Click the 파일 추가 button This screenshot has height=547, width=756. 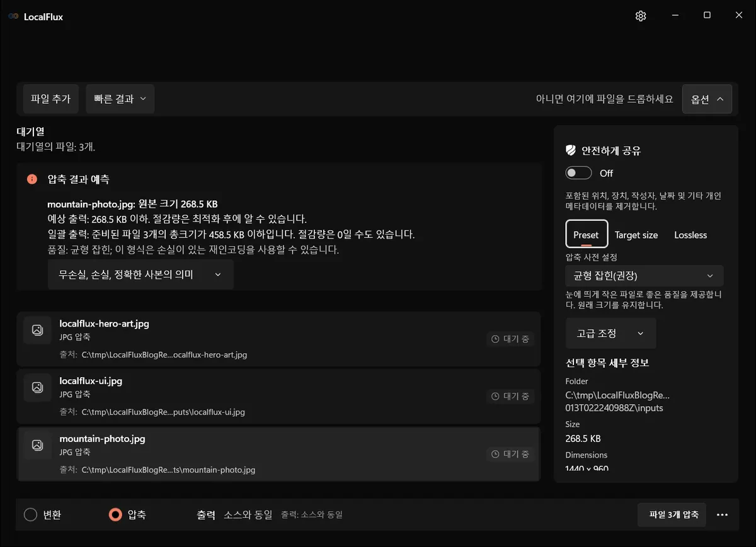50,99
